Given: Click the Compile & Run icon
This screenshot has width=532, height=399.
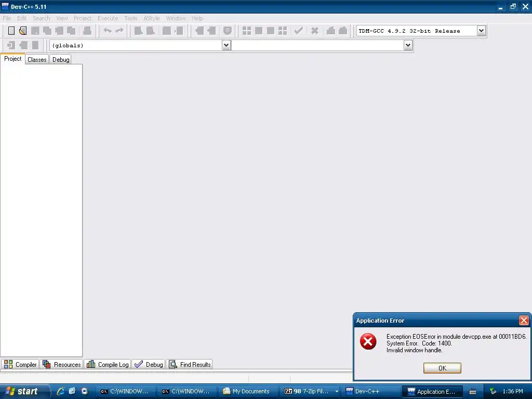Looking at the screenshot, I should click(270, 31).
